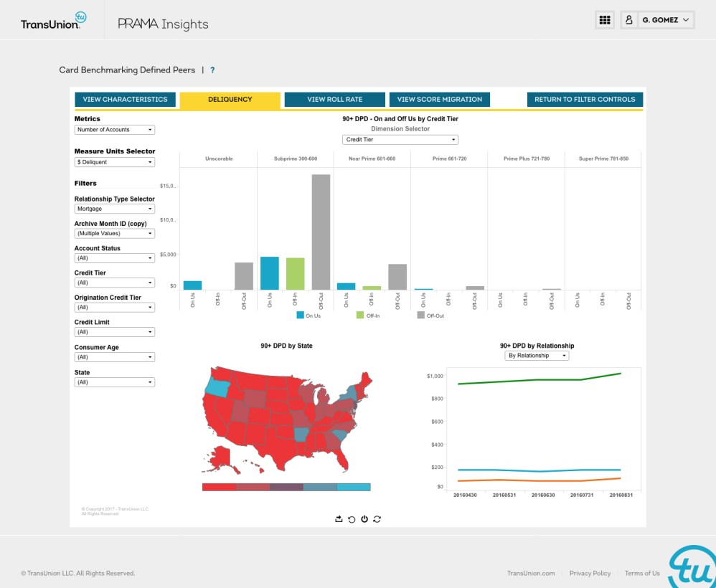Click the power icon below the map
716x588 pixels.
coord(364,518)
